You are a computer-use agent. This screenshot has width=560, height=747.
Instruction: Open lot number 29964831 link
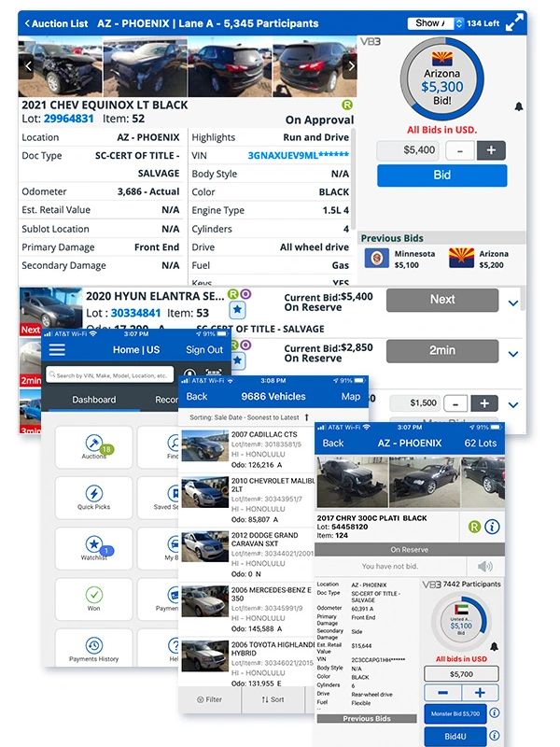[68, 119]
